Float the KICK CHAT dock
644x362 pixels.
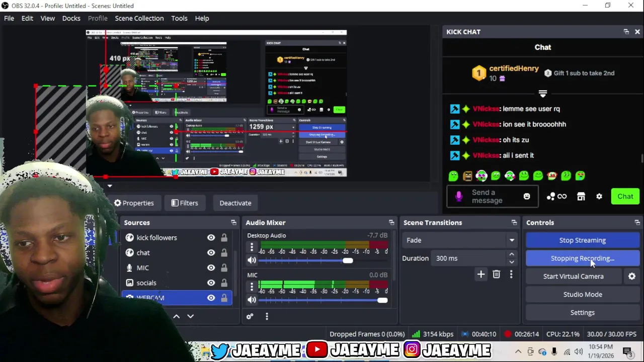626,32
